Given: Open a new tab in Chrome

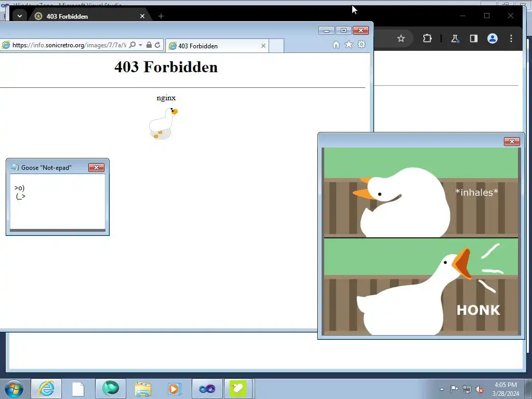Looking at the screenshot, I should pos(161,16).
